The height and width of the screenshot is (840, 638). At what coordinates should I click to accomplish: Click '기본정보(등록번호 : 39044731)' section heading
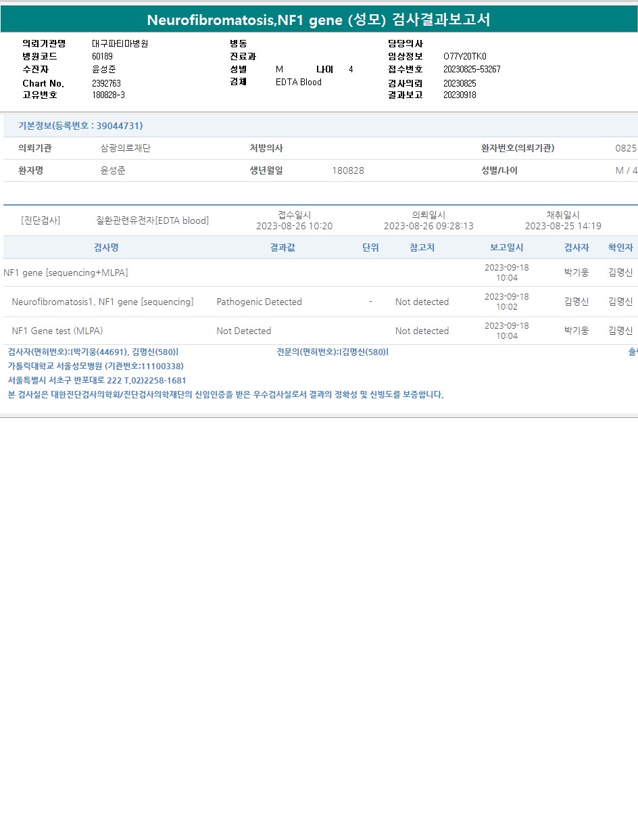coord(80,126)
